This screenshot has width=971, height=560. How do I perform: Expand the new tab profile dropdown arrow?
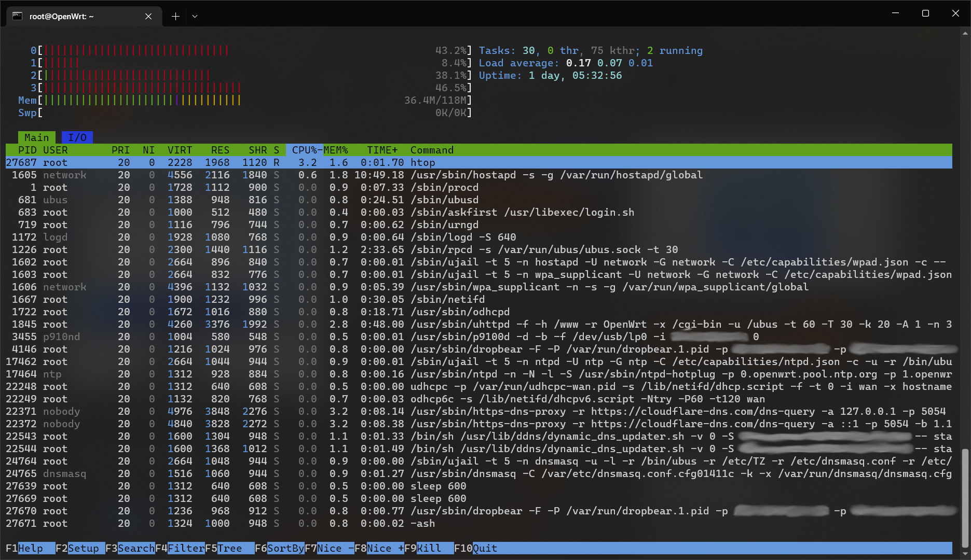(x=195, y=16)
